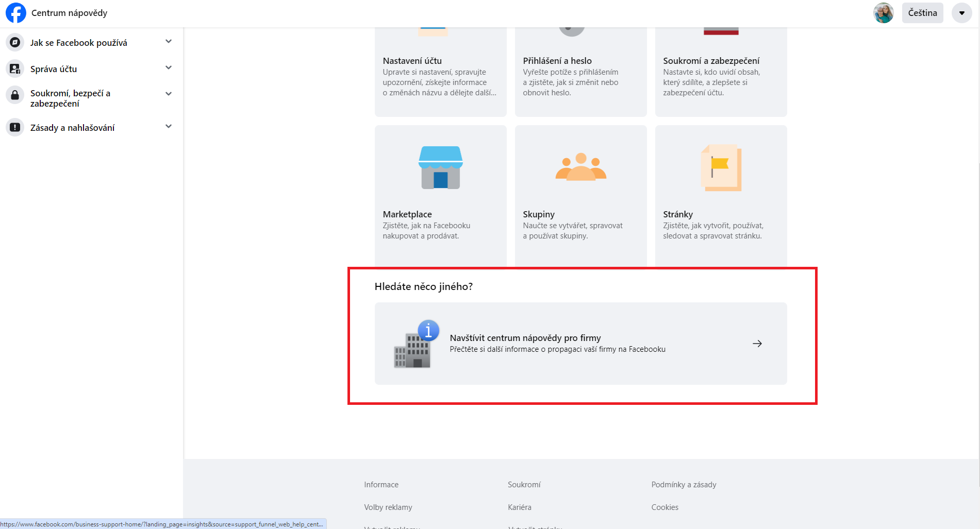Open the Marketplace help topic title
980x529 pixels.
[407, 214]
